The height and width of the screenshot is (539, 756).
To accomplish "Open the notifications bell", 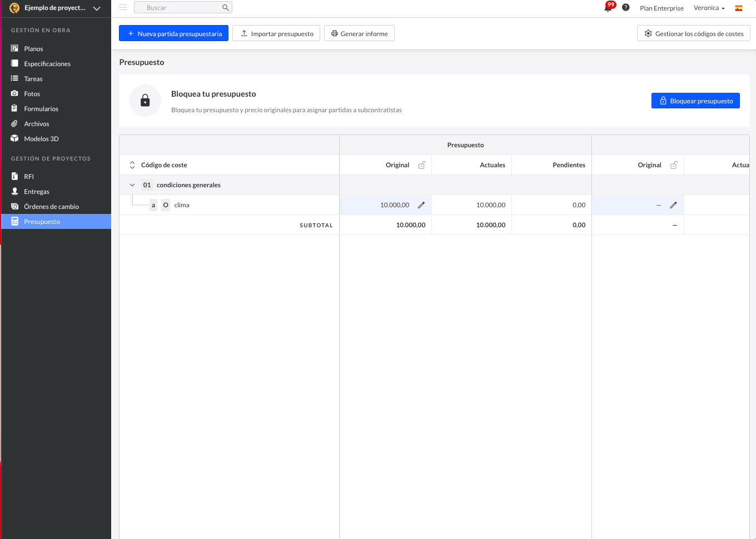I will tap(609, 7).
